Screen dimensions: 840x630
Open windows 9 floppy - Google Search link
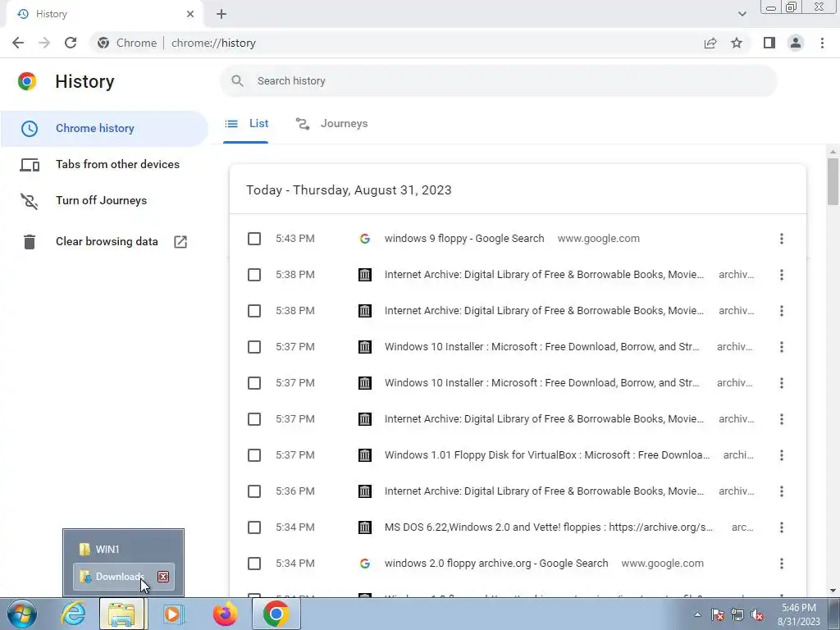click(464, 239)
